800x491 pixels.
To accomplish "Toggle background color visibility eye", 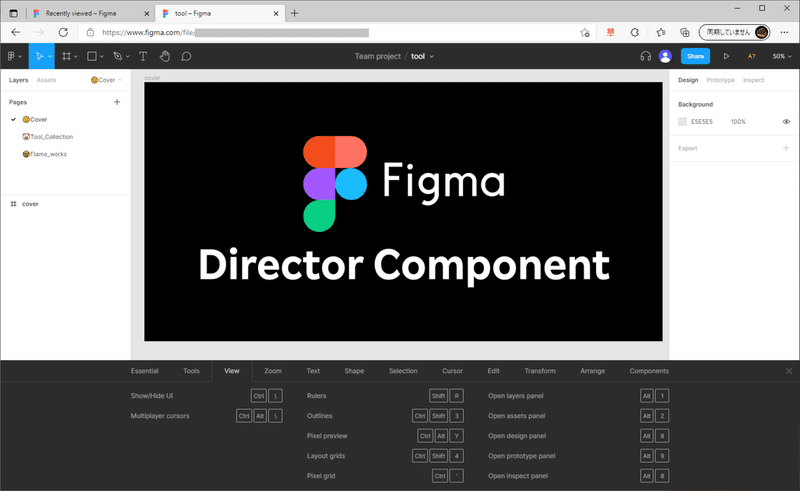I will pos(786,121).
